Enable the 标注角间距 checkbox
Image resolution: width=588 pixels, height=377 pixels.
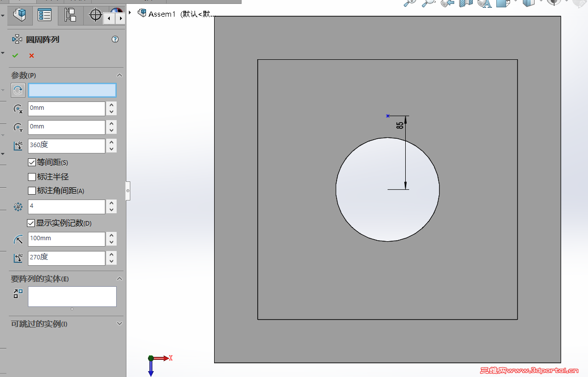click(x=32, y=191)
